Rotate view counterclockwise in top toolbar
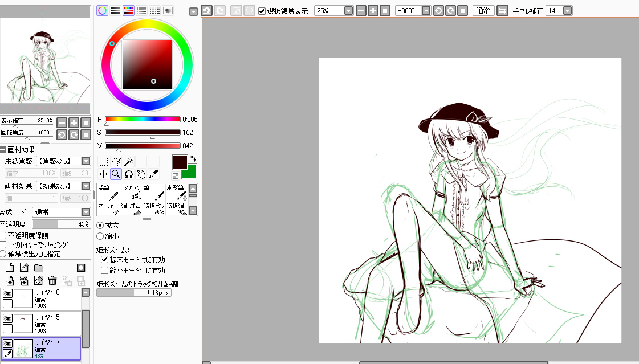639x364 pixels. [438, 11]
